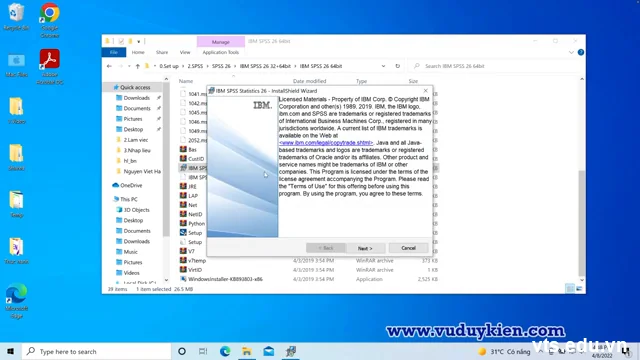This screenshot has width=640, height=360.
Task: Open Quick Access Toolbar customize dropdown
Action: (x=139, y=41)
